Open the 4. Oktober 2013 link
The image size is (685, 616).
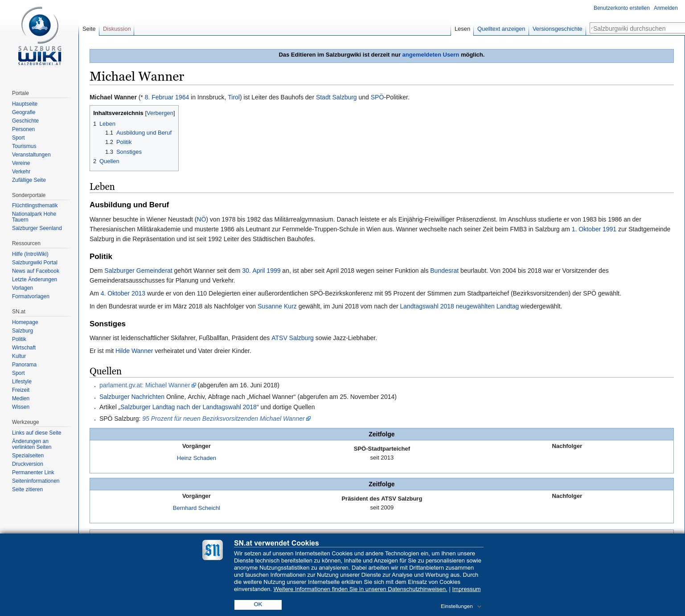click(123, 293)
